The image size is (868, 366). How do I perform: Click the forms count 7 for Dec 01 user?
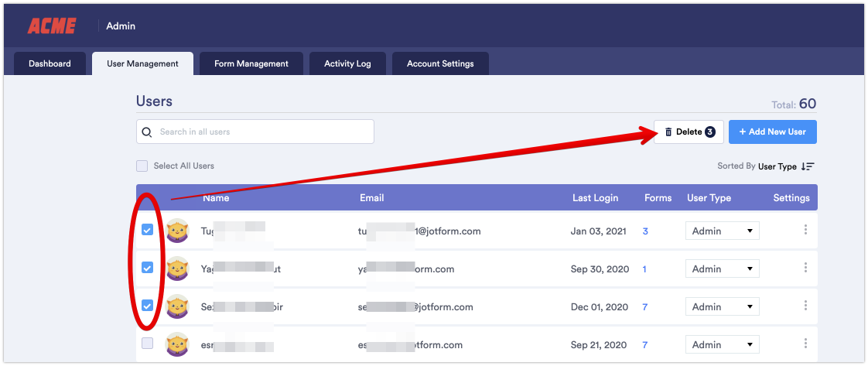tap(644, 307)
